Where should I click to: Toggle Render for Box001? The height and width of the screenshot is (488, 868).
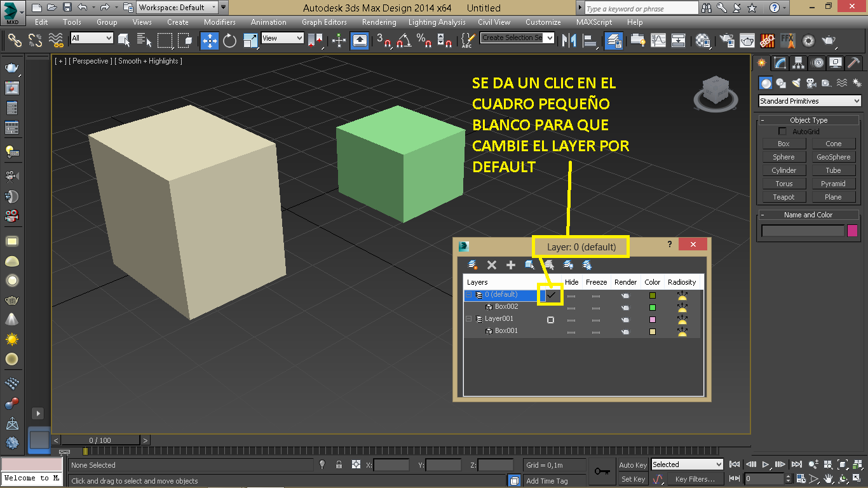(x=625, y=332)
